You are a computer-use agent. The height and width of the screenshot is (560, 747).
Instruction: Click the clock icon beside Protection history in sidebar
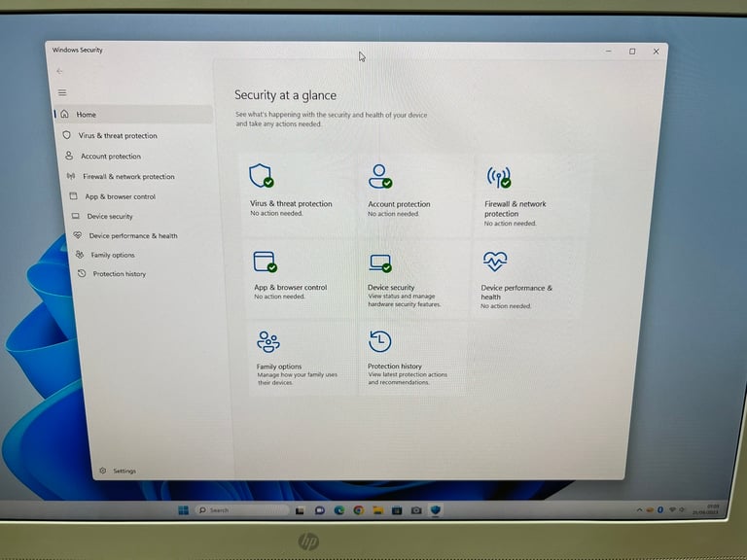pyautogui.click(x=82, y=273)
